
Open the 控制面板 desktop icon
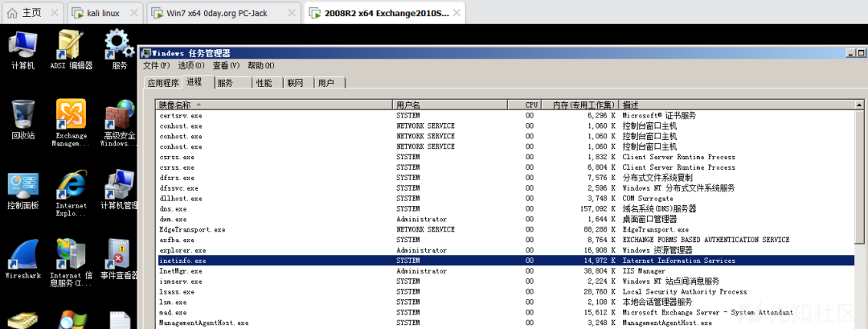[23, 191]
